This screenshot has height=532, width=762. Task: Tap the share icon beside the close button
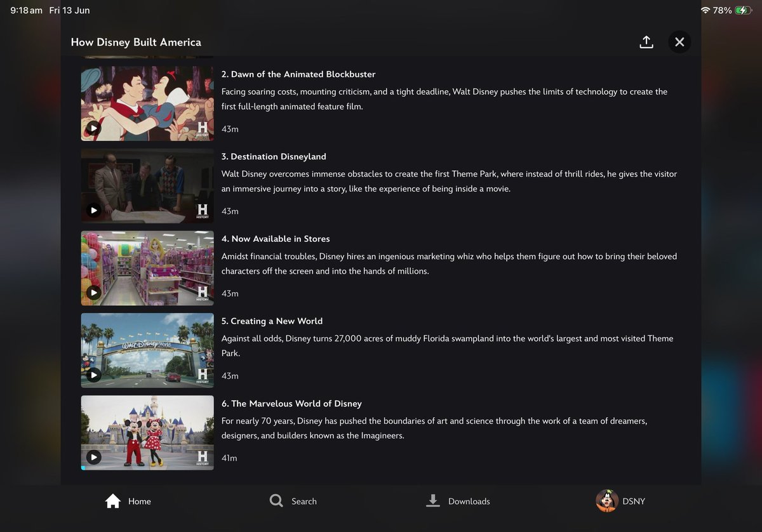(x=646, y=42)
